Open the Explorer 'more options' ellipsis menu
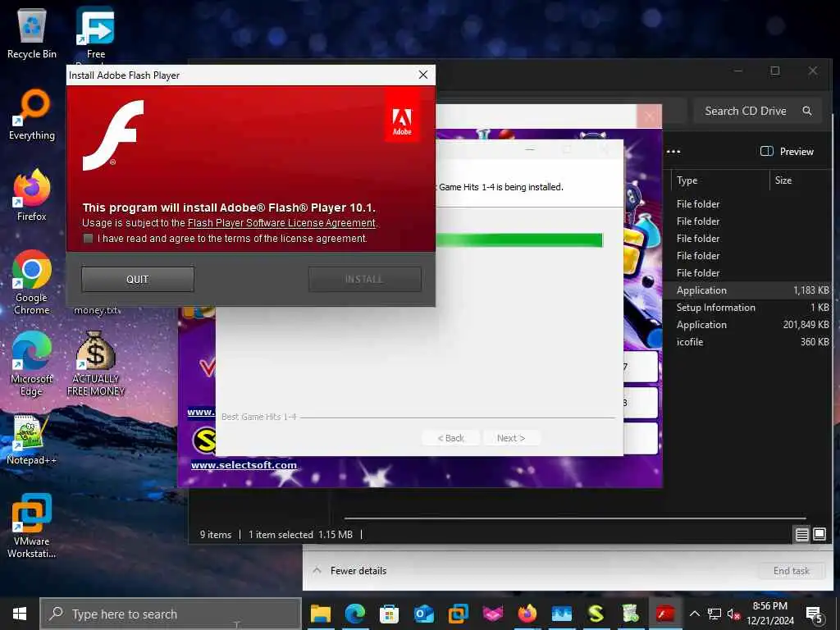The image size is (840, 630). click(673, 152)
